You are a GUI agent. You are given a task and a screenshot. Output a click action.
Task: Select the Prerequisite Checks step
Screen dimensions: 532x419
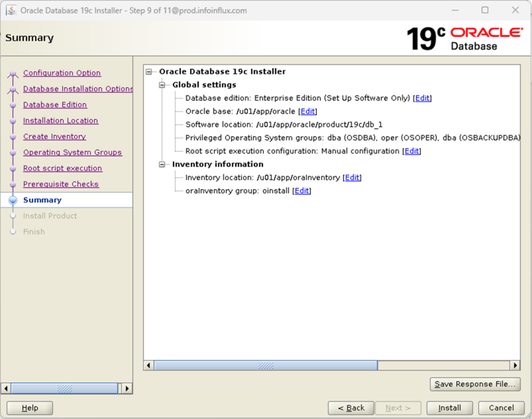61,184
